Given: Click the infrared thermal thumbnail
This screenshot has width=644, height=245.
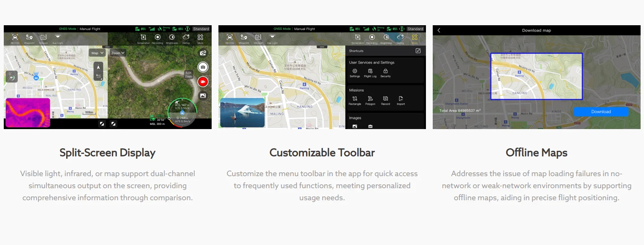Looking at the screenshot, I should pyautogui.click(x=28, y=113).
